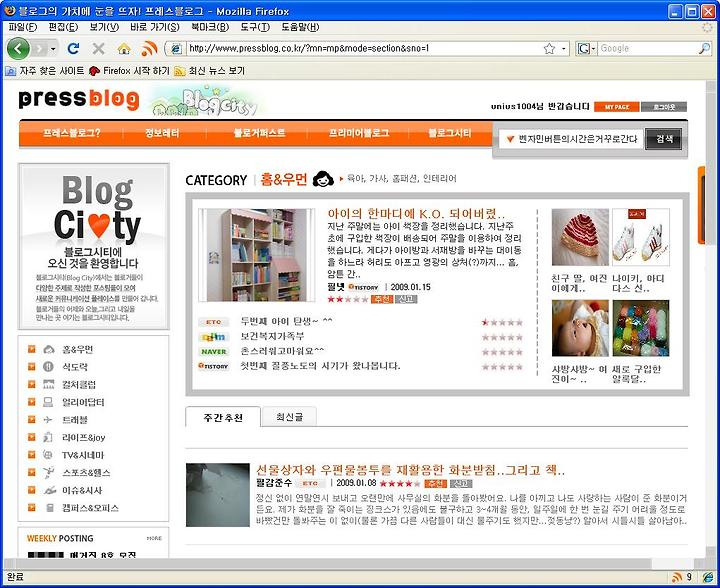Switch to the 최신글 tab
Image resolution: width=720 pixels, height=588 pixels.
point(289,417)
